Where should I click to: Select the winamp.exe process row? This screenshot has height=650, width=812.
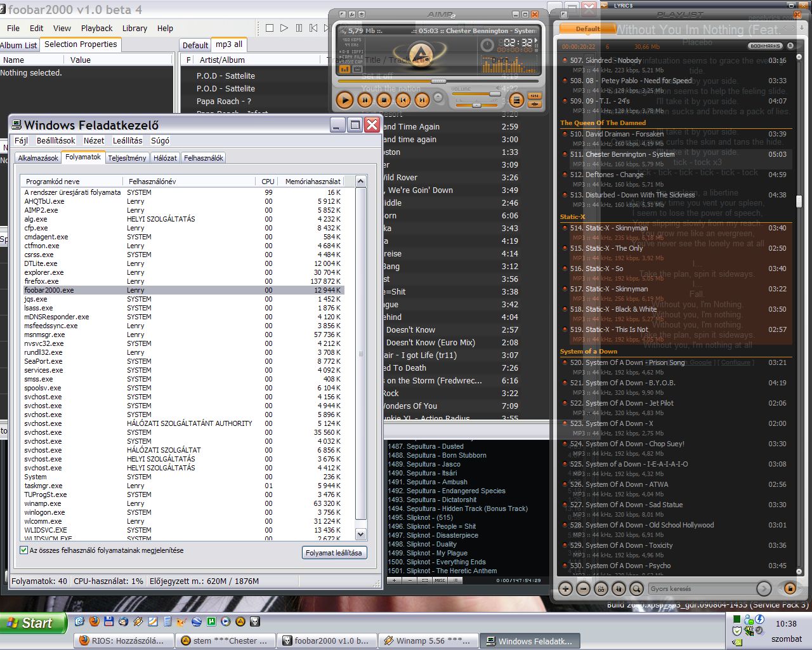click(184, 503)
